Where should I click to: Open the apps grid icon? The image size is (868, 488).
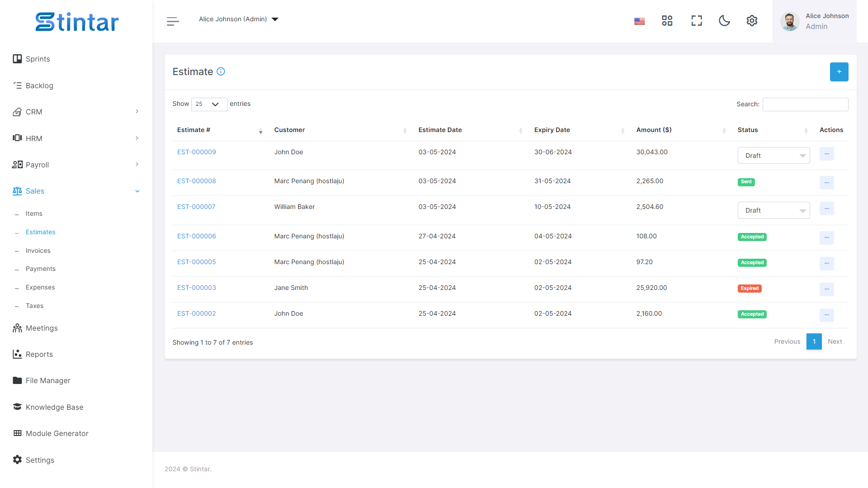coord(667,21)
